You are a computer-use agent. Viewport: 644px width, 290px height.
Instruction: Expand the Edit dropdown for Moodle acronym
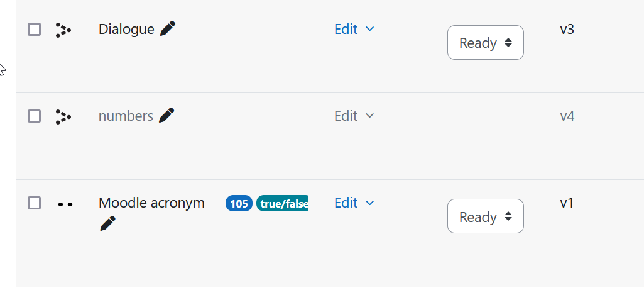tap(354, 203)
